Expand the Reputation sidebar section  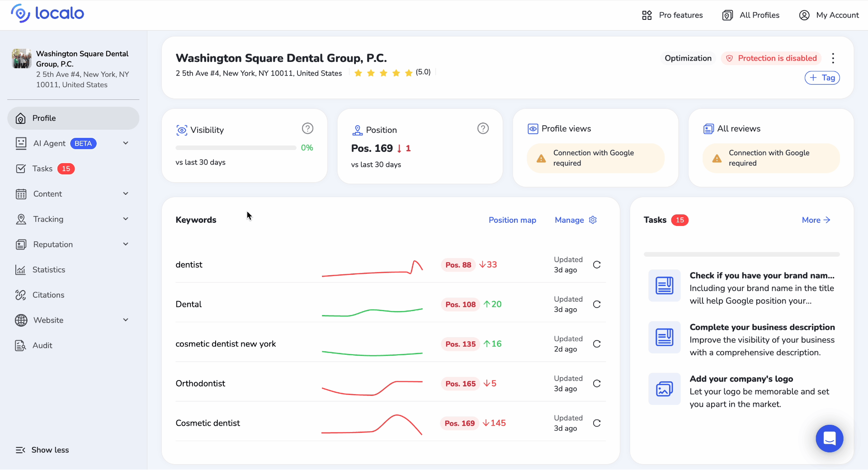126,244
